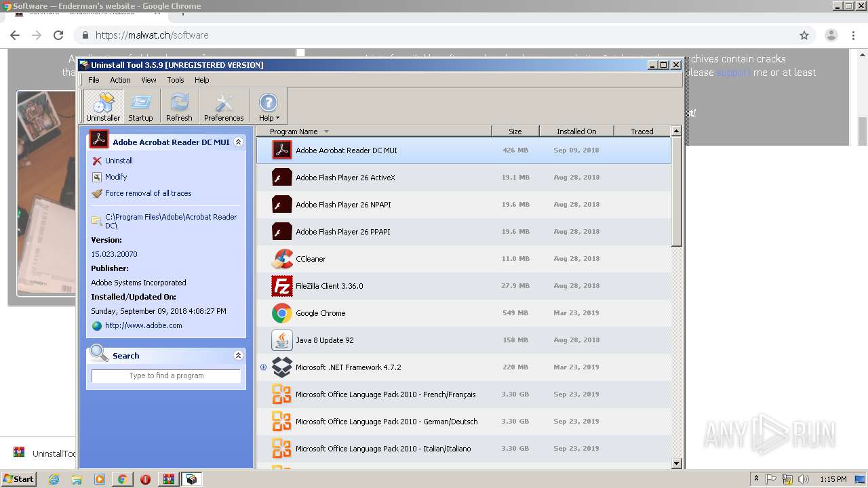Viewport: 868px width, 488px height.
Task: Select the FileZilla Client 3.36.0 icon
Action: point(282,285)
